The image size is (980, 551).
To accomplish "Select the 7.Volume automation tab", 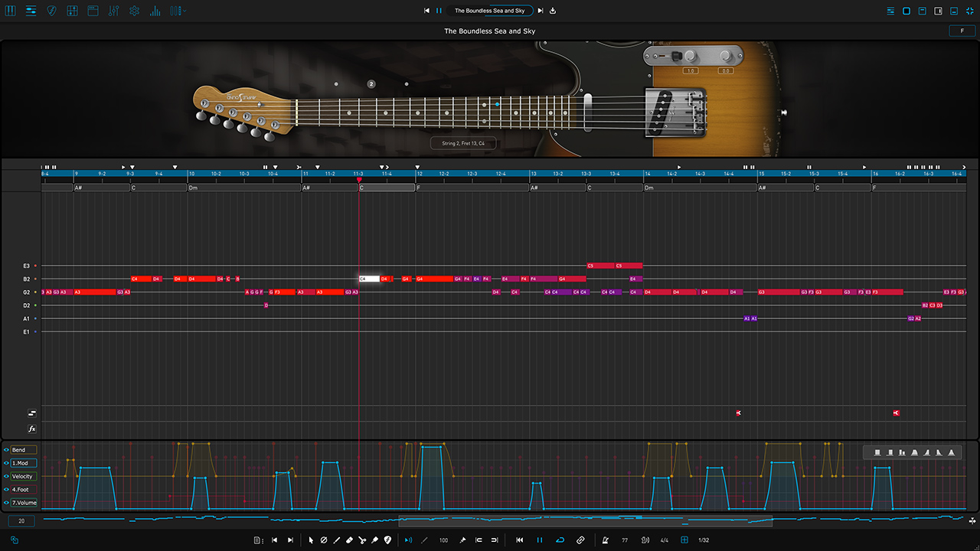I will click(x=23, y=502).
